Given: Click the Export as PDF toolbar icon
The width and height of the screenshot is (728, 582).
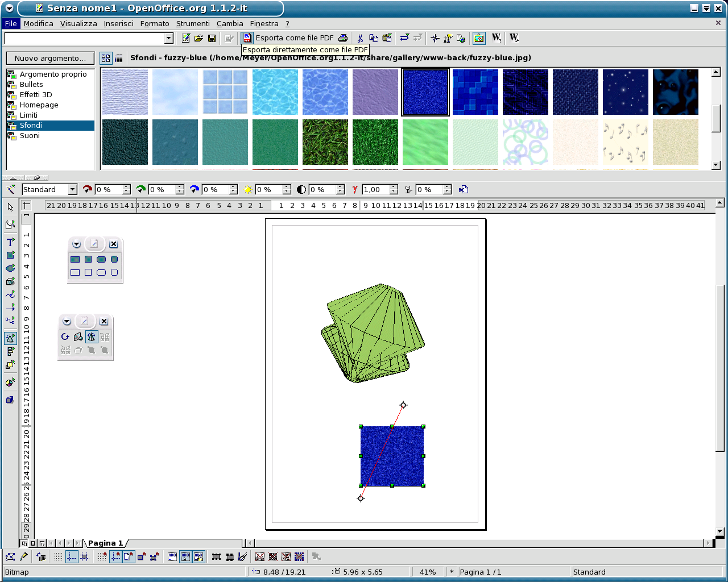Looking at the screenshot, I should coord(247,38).
